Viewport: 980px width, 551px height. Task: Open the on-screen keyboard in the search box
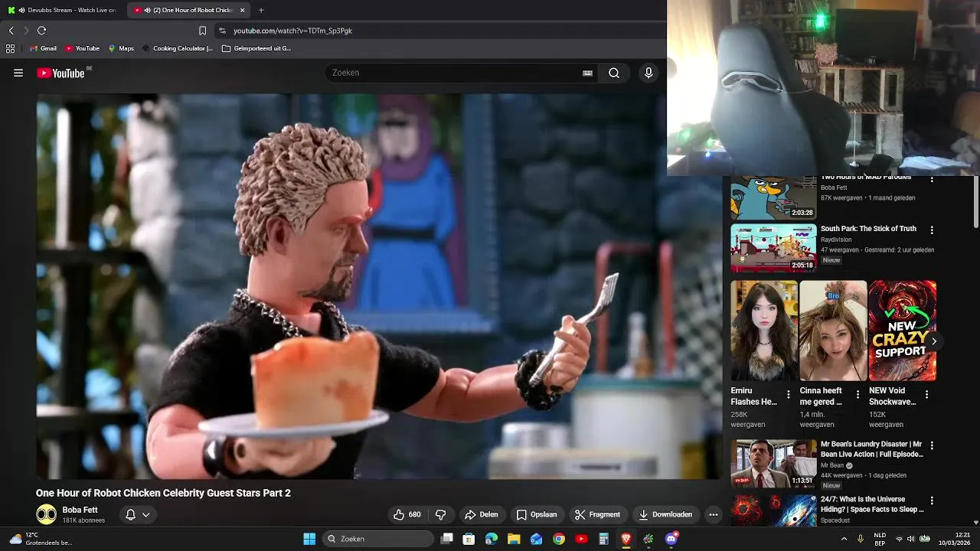[x=587, y=73]
